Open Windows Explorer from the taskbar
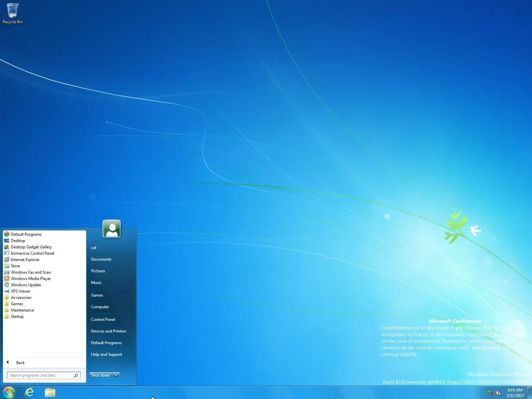The image size is (532, 399). pos(50,393)
